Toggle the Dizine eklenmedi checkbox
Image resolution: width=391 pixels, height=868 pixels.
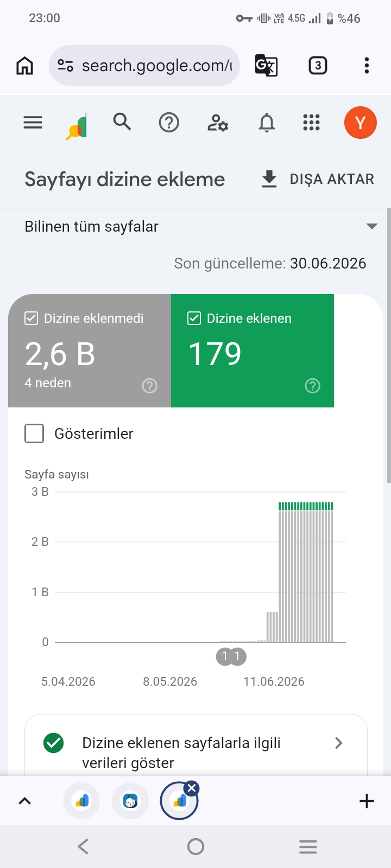pyautogui.click(x=31, y=318)
